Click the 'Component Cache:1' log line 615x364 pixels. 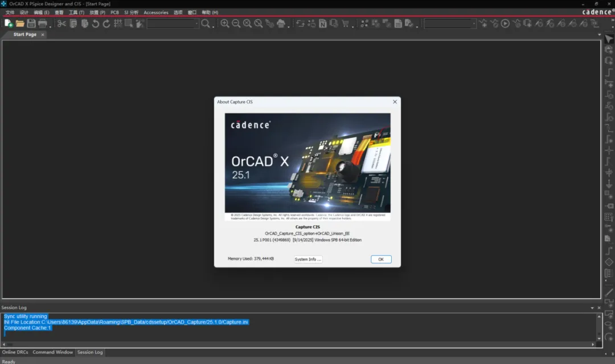click(x=27, y=328)
